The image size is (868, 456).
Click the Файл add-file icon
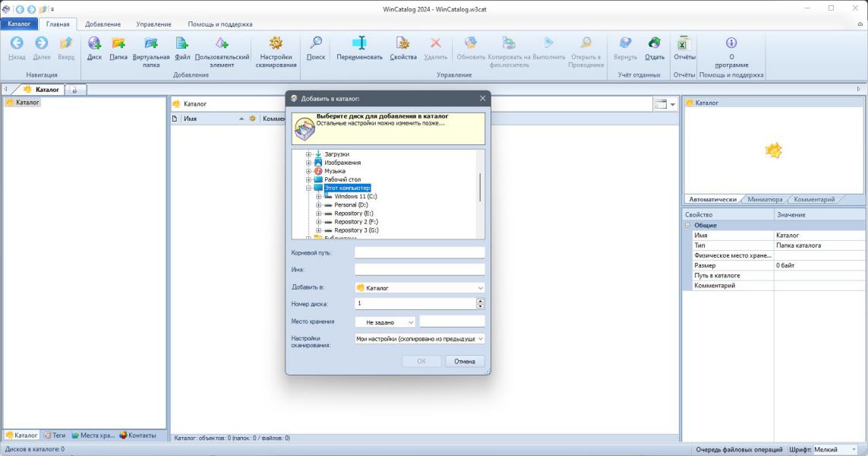pos(182,43)
